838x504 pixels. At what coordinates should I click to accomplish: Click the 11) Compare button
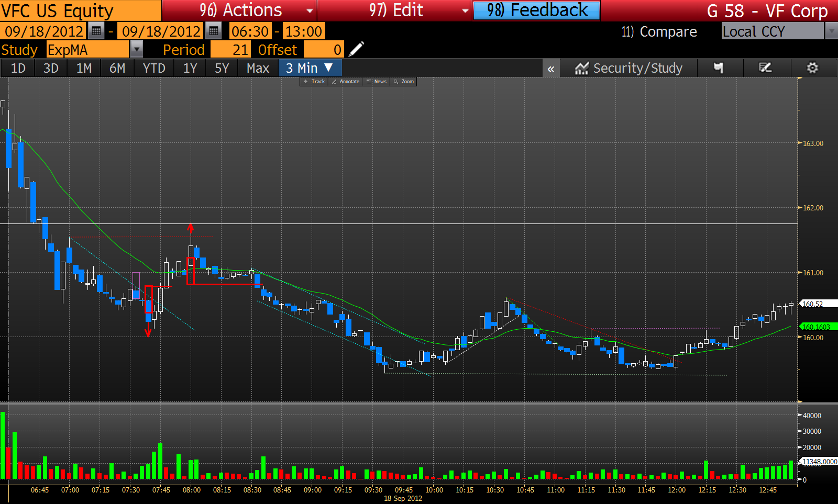click(x=659, y=32)
